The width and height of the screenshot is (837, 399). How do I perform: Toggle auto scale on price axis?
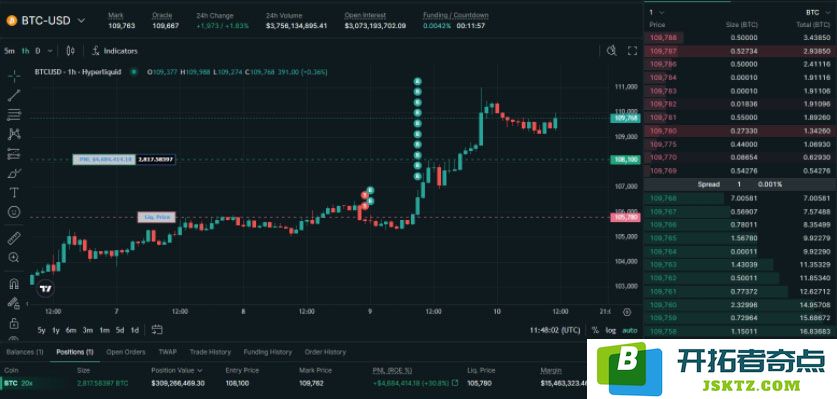pyautogui.click(x=629, y=330)
